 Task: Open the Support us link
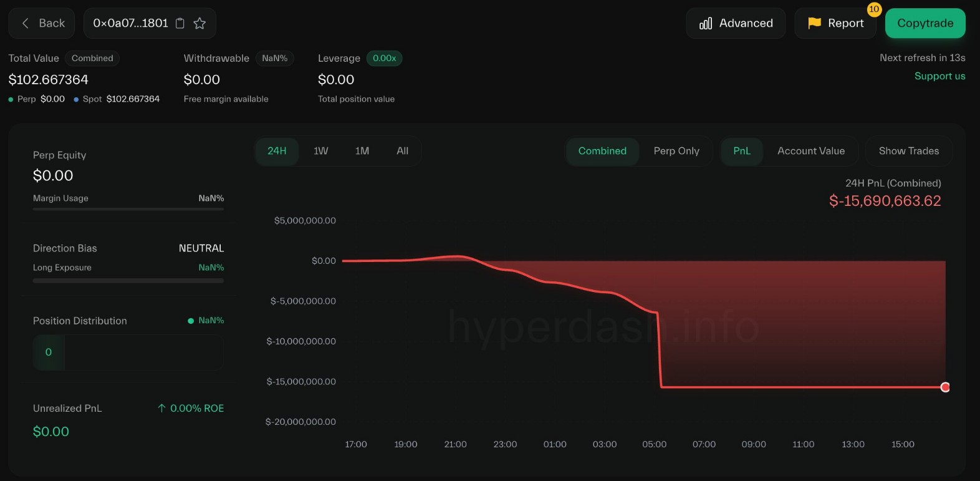[x=939, y=76]
